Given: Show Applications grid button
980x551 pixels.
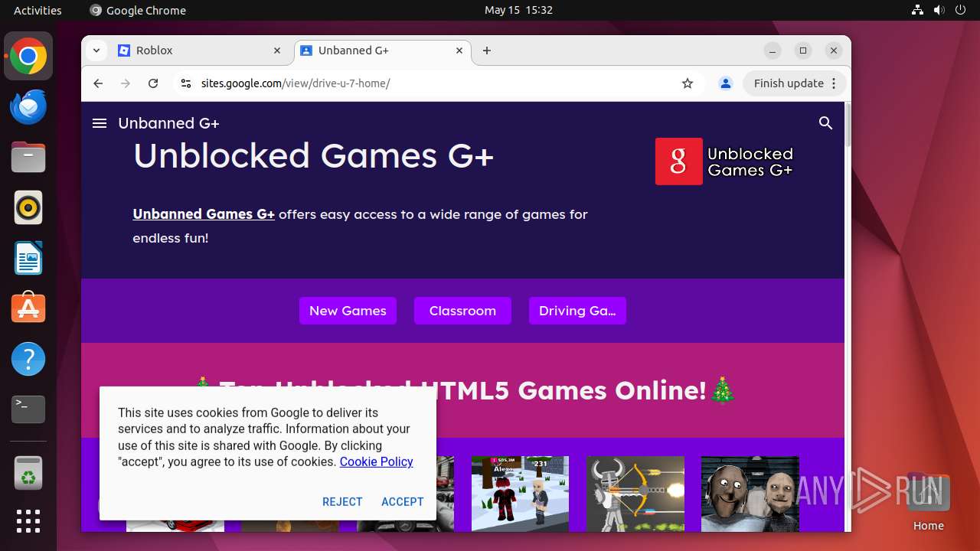Looking at the screenshot, I should (x=28, y=521).
